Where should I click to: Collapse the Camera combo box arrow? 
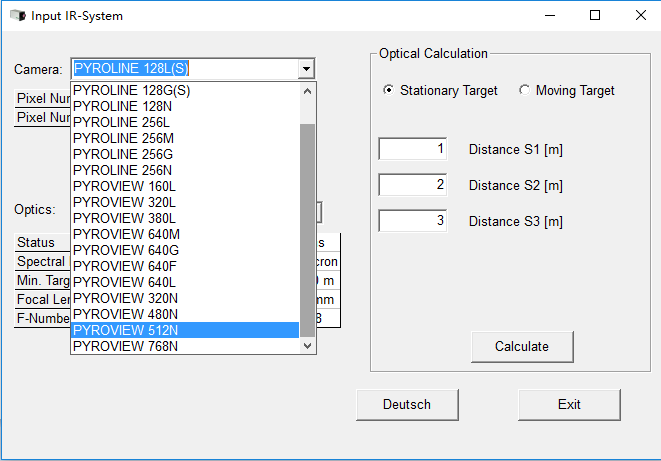pos(307,69)
